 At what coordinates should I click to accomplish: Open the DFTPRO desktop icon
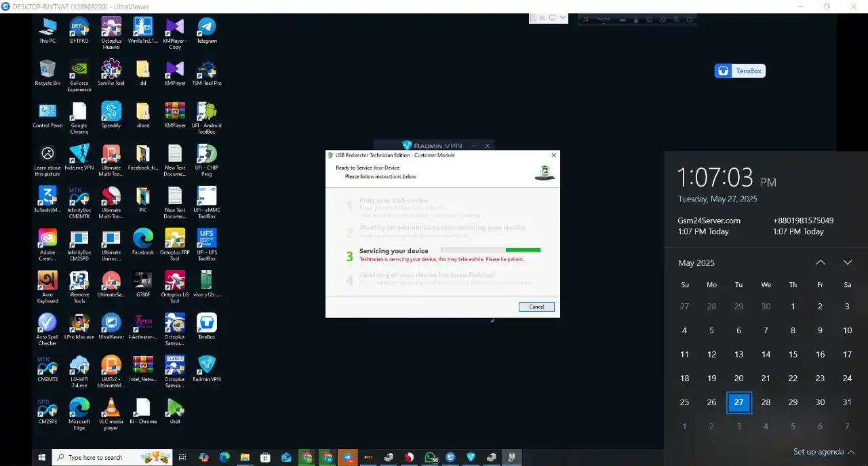coord(79,31)
